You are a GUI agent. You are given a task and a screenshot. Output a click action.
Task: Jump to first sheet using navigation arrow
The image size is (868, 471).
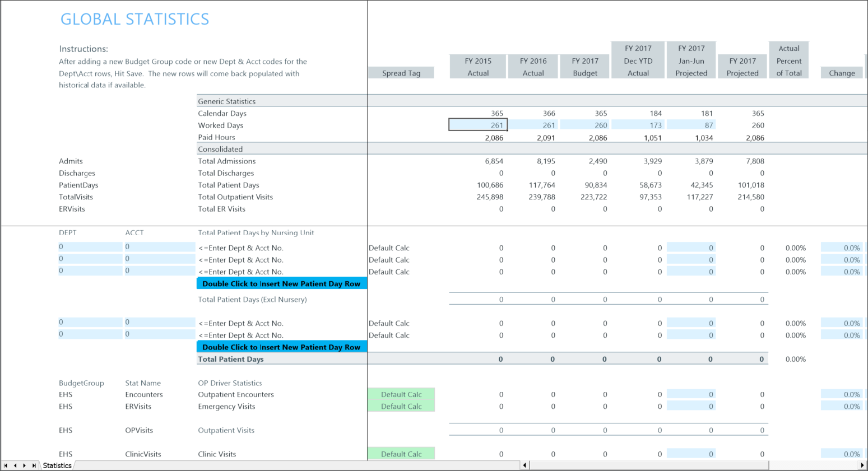(6, 465)
